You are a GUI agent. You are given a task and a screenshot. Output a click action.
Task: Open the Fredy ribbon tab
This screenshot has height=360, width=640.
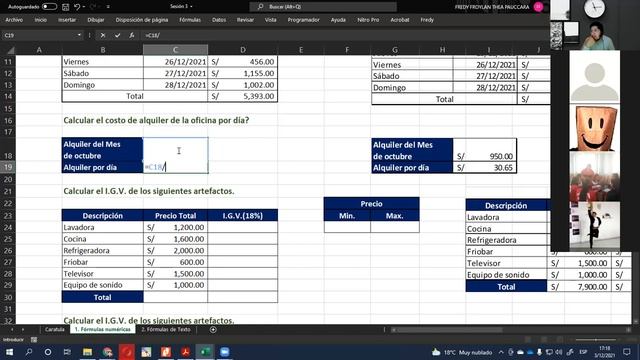427,20
